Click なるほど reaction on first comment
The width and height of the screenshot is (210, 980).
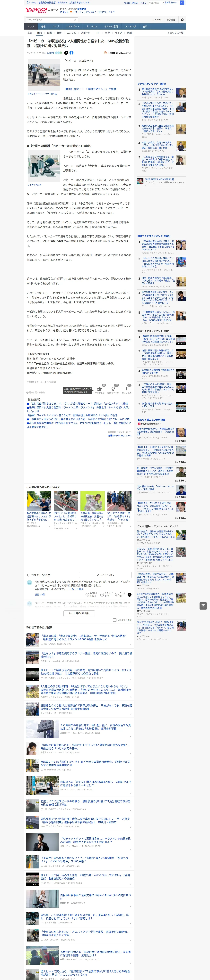tap(106, 595)
